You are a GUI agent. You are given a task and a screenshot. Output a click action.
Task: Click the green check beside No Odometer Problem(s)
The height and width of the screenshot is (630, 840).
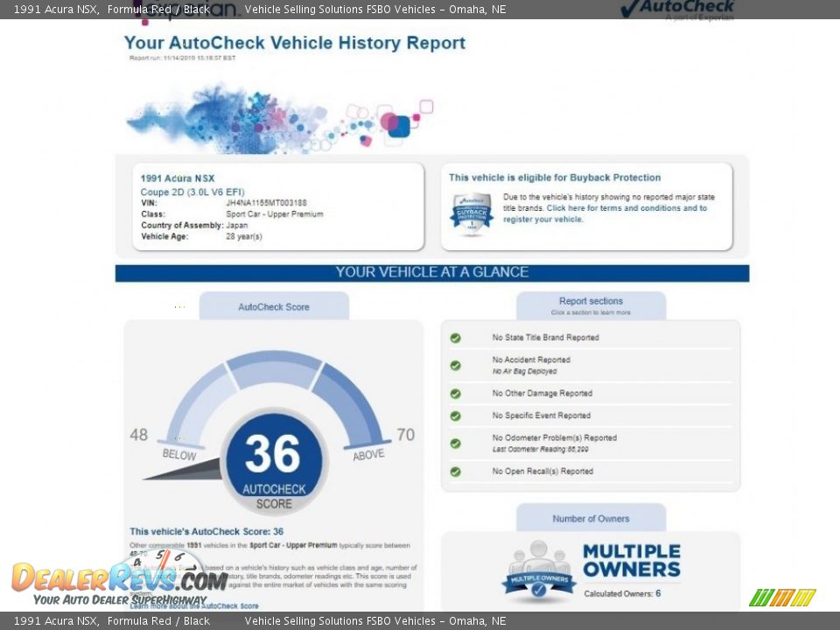(x=455, y=443)
